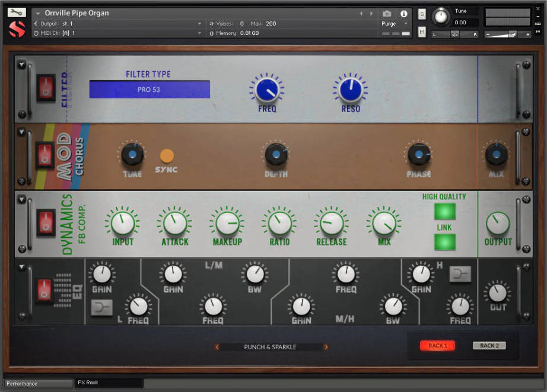Click the Soundiron logo
The height and width of the screenshot is (392, 547).
point(17,28)
